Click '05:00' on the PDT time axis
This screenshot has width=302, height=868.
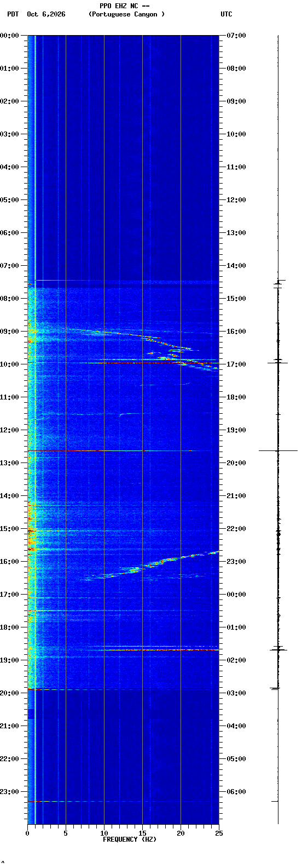(x=9, y=200)
